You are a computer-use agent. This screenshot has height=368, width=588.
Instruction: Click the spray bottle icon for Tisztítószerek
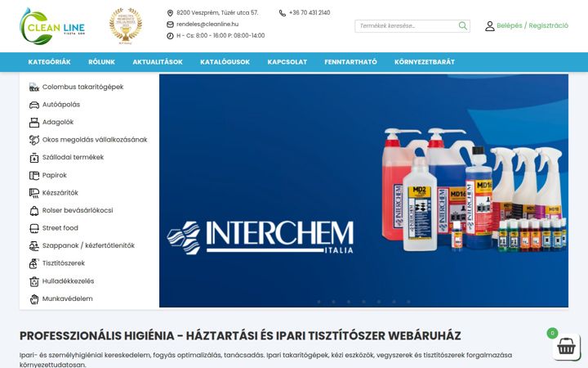point(34,263)
